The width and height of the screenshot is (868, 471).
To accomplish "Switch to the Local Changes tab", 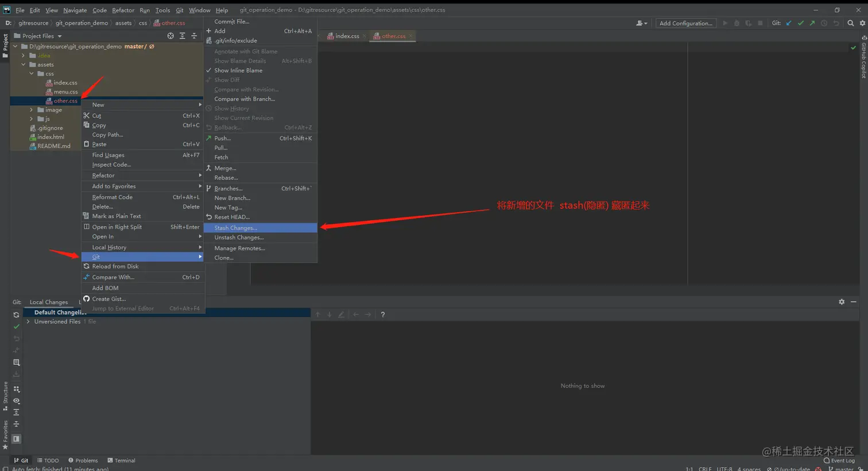I will (x=49, y=302).
